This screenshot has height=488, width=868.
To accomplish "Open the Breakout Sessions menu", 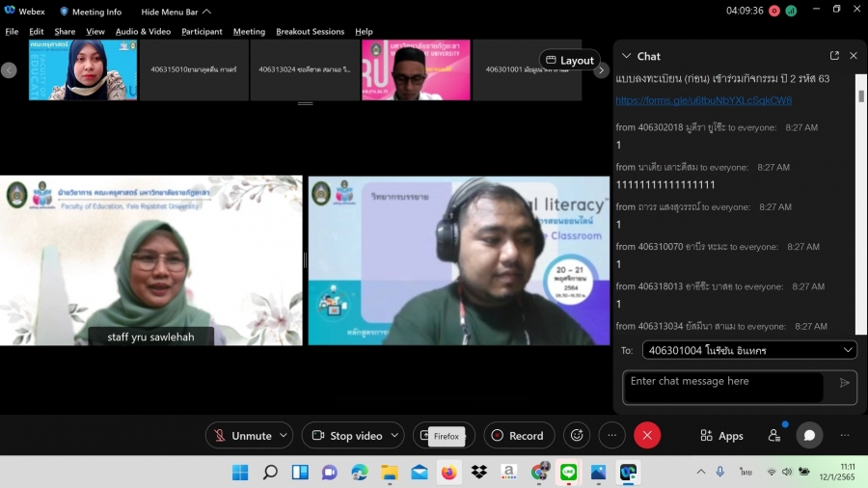I will [x=310, y=32].
